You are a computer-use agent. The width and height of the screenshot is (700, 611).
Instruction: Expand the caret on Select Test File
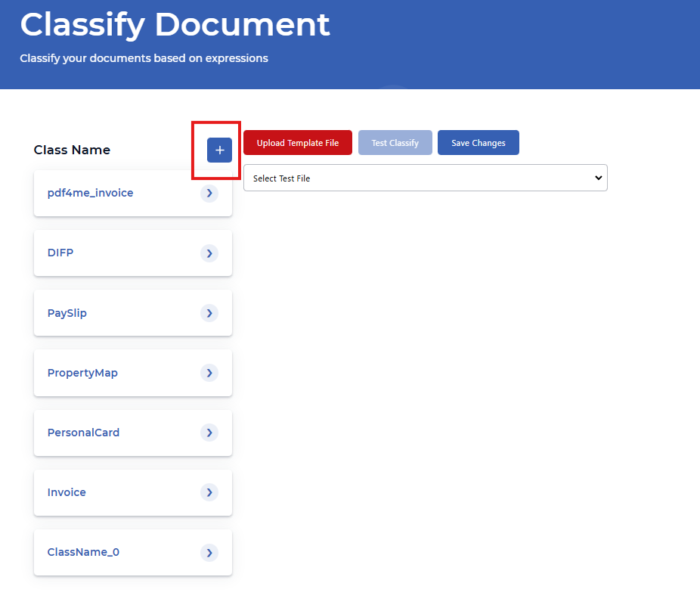598,177
